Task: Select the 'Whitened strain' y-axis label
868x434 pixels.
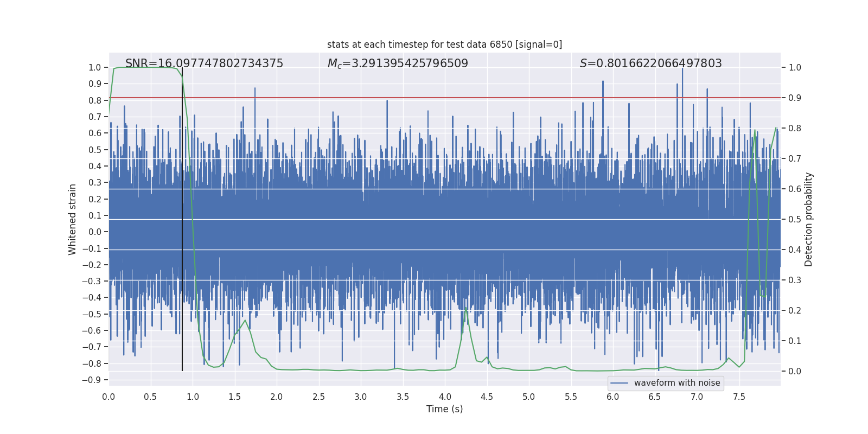Action: (x=72, y=219)
